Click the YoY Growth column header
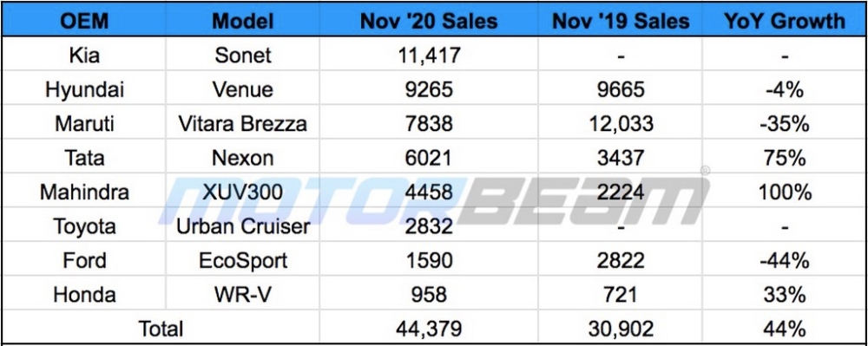 (784, 21)
